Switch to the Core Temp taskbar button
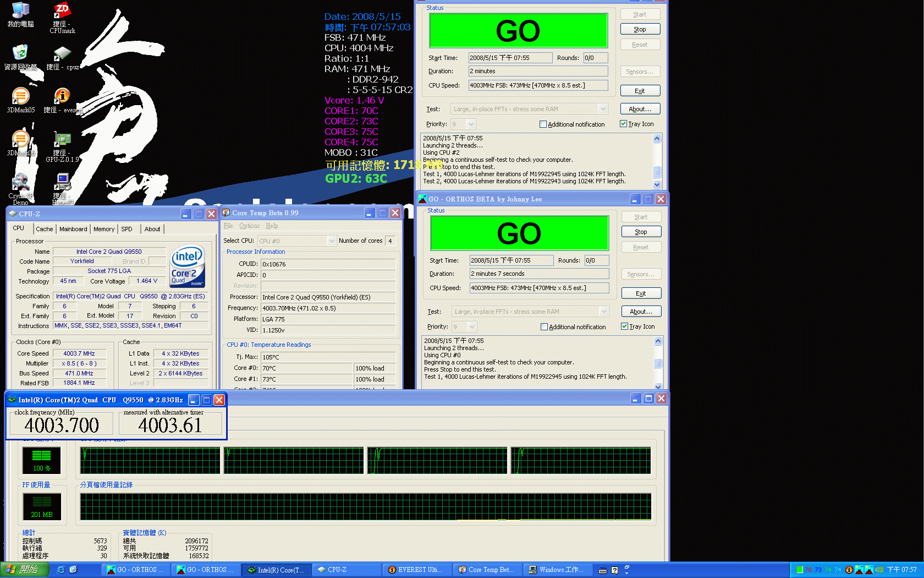 (x=487, y=570)
